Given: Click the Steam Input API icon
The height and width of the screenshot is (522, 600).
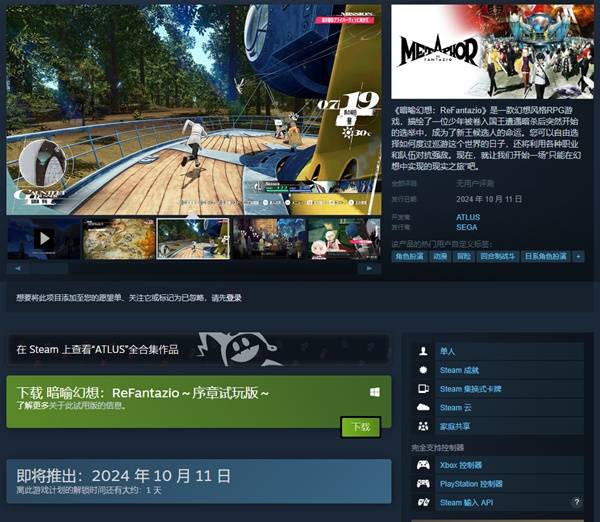Looking at the screenshot, I should point(423,502).
